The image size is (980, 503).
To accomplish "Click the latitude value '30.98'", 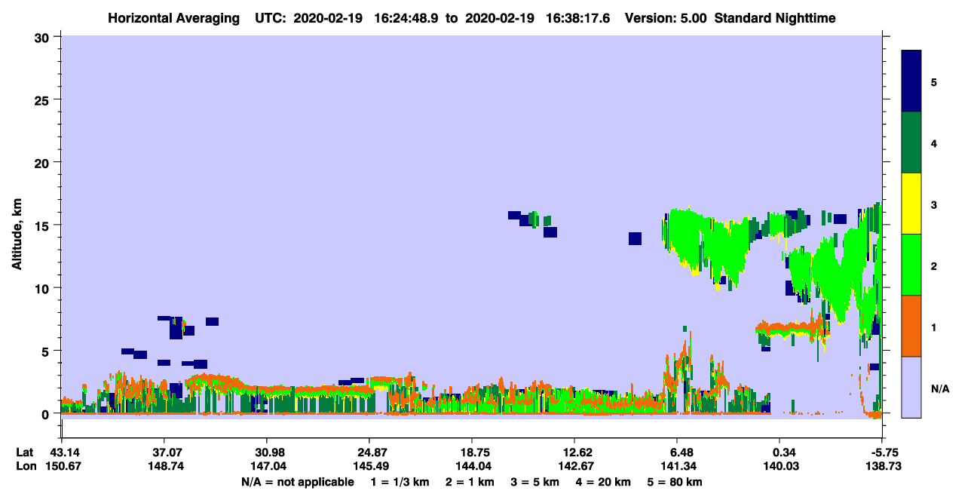I will (270, 452).
